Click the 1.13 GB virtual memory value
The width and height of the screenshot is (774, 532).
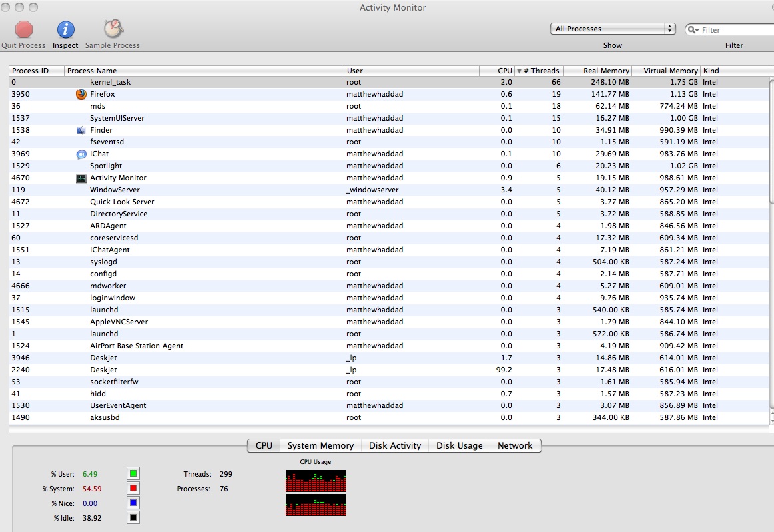tap(683, 95)
